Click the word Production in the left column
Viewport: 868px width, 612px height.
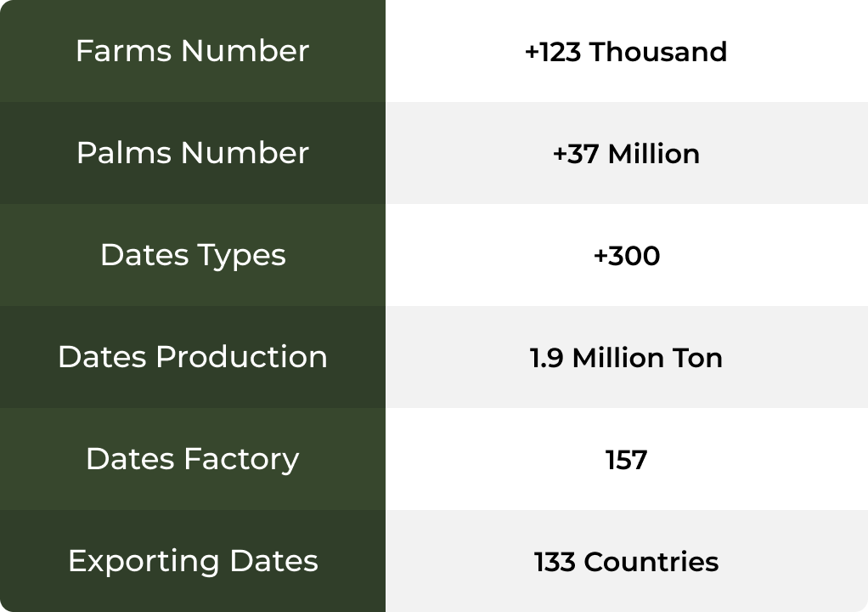point(241,357)
